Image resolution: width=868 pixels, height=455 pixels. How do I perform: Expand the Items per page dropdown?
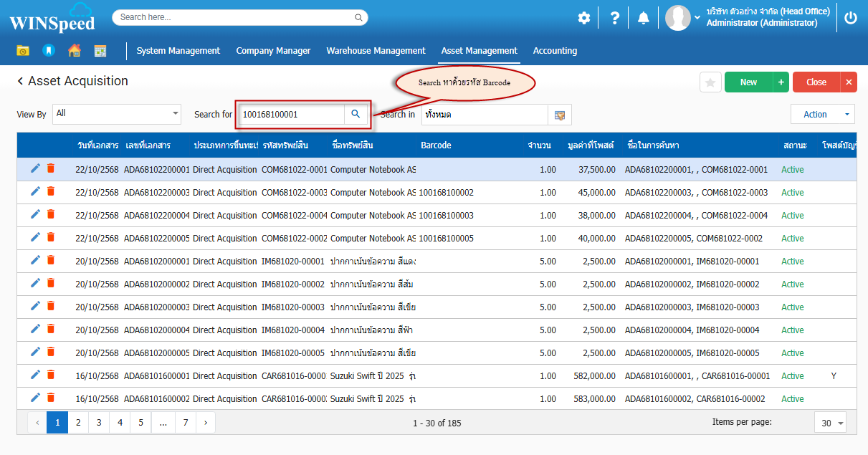830,423
